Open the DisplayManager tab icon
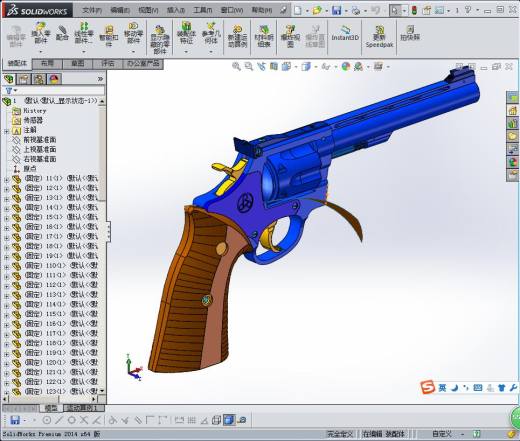The image size is (520, 441). click(x=54, y=79)
